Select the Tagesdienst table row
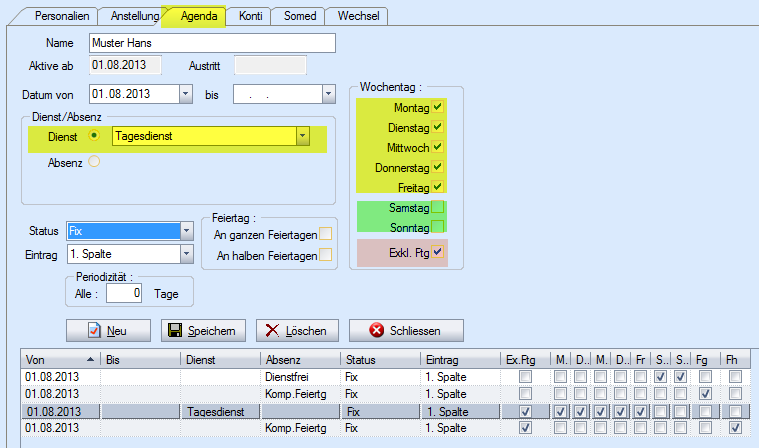Image resolution: width=759 pixels, height=448 pixels. click(x=385, y=412)
